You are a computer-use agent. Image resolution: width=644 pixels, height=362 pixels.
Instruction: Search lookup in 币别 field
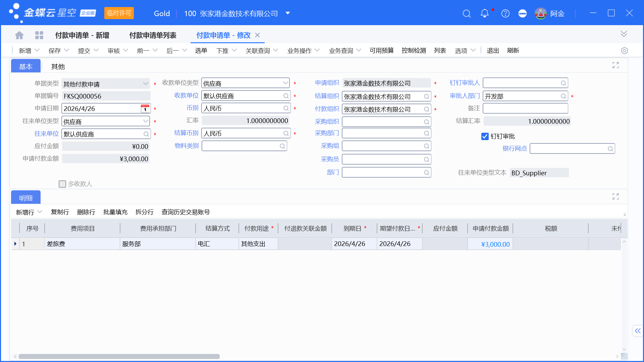[x=286, y=108]
